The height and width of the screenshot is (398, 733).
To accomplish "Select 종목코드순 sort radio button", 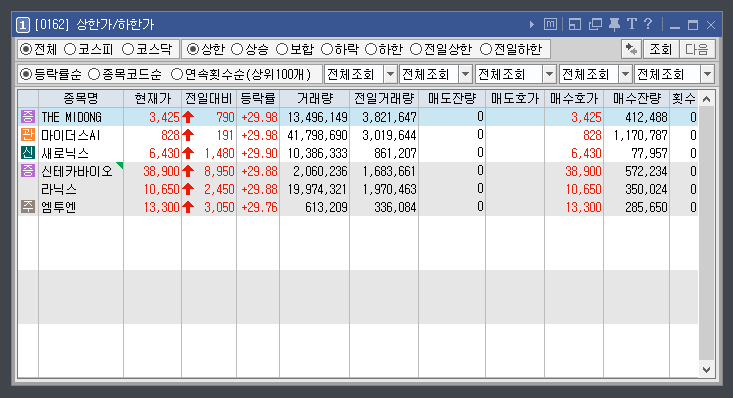I will click(x=94, y=74).
